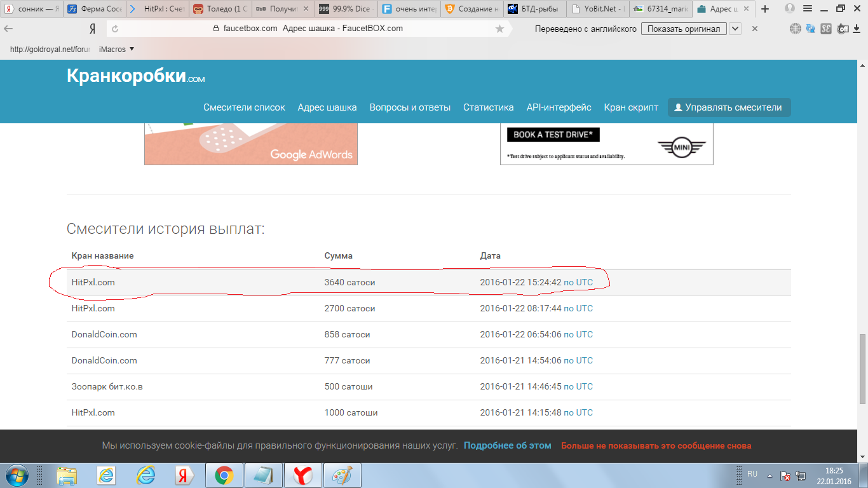Click the 'off' badge extension icon

click(843, 29)
